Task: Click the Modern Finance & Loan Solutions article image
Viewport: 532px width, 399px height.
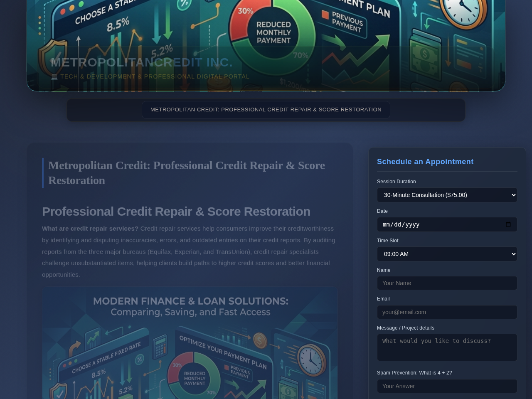Action: coord(190,343)
